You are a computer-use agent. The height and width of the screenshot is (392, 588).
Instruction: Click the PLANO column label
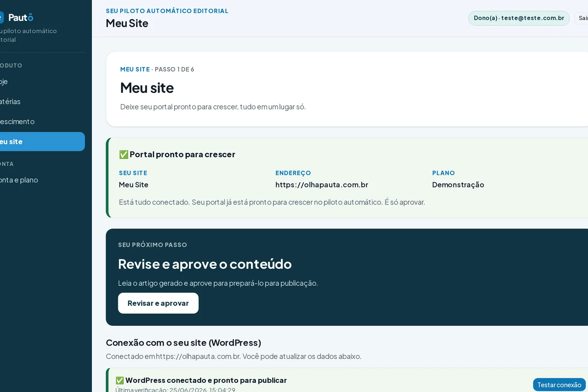pos(444,173)
